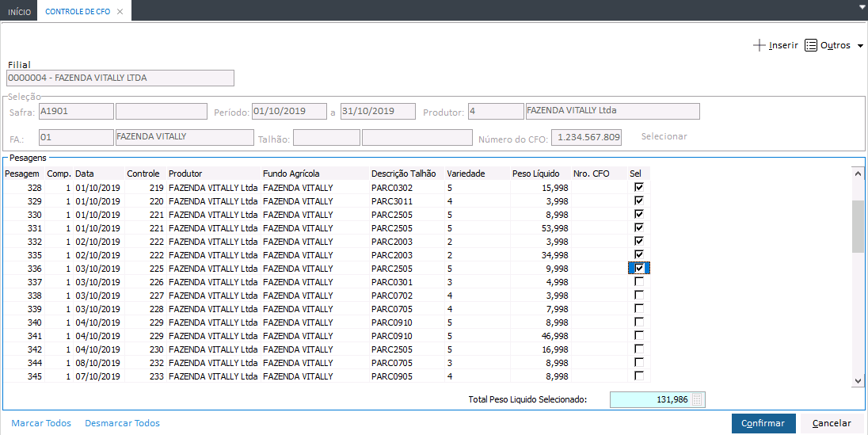Screen dimensions: 868x435
Task: Expand the Outros dropdown arrow
Action: point(860,46)
